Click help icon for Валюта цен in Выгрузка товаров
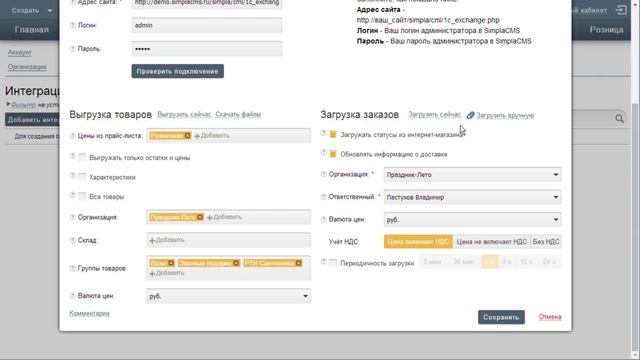 [x=73, y=296]
